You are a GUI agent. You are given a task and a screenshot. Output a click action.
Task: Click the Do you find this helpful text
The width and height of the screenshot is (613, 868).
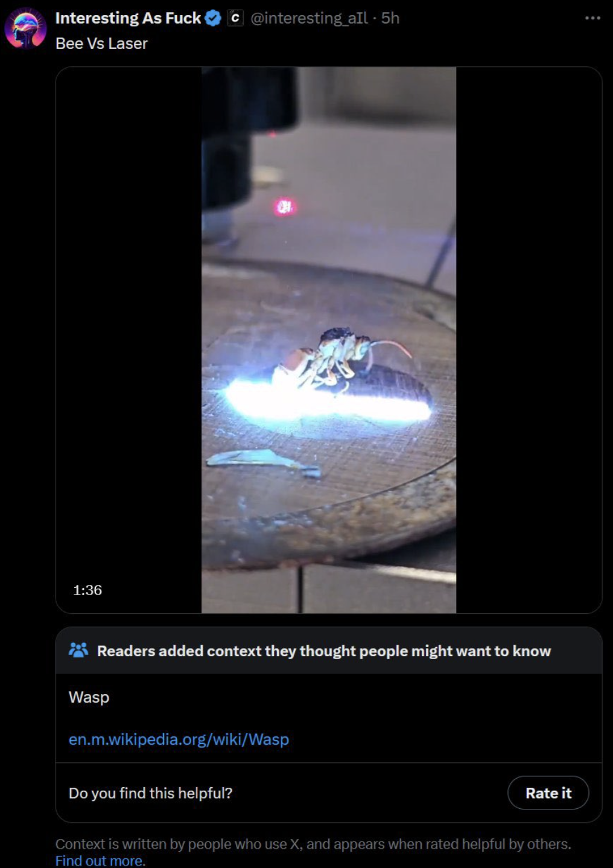(x=150, y=793)
